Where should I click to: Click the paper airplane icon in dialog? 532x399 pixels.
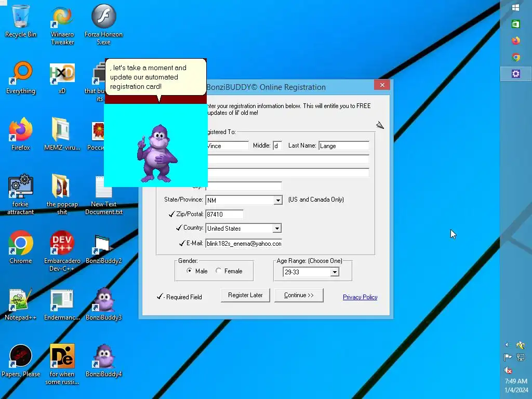coord(380,125)
